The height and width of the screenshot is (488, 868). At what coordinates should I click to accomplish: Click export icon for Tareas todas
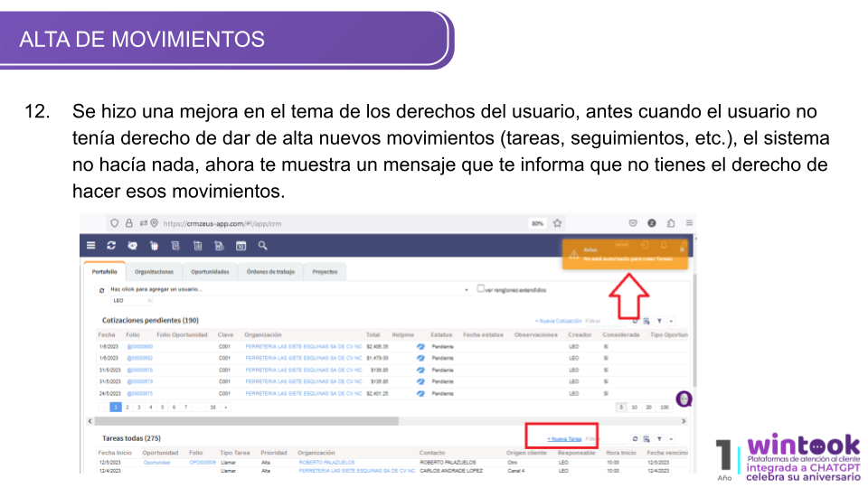[x=646, y=439]
